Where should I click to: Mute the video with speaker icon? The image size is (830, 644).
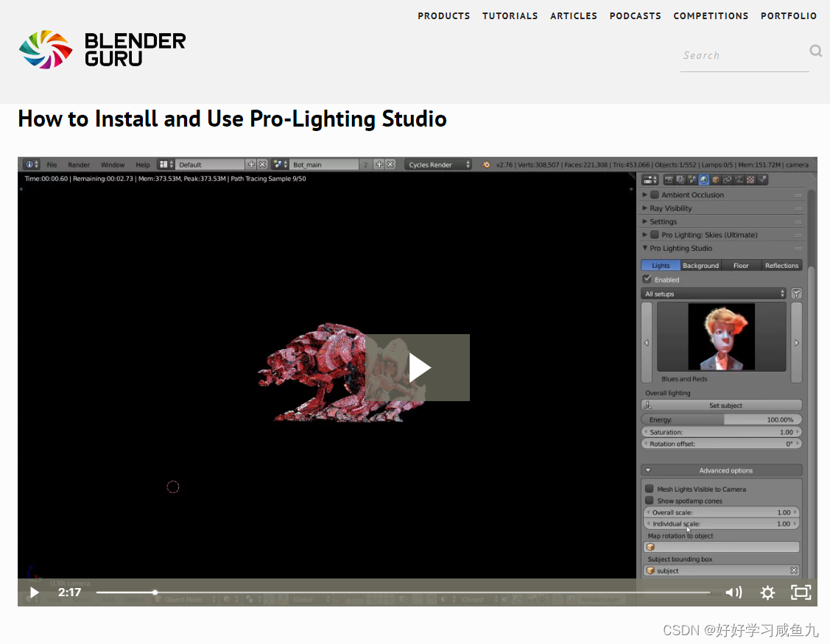pyautogui.click(x=734, y=592)
